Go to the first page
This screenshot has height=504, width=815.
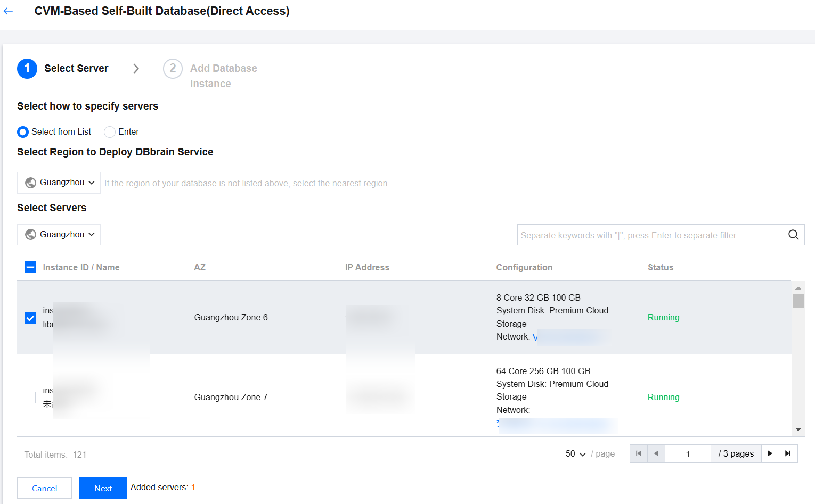[638, 453]
